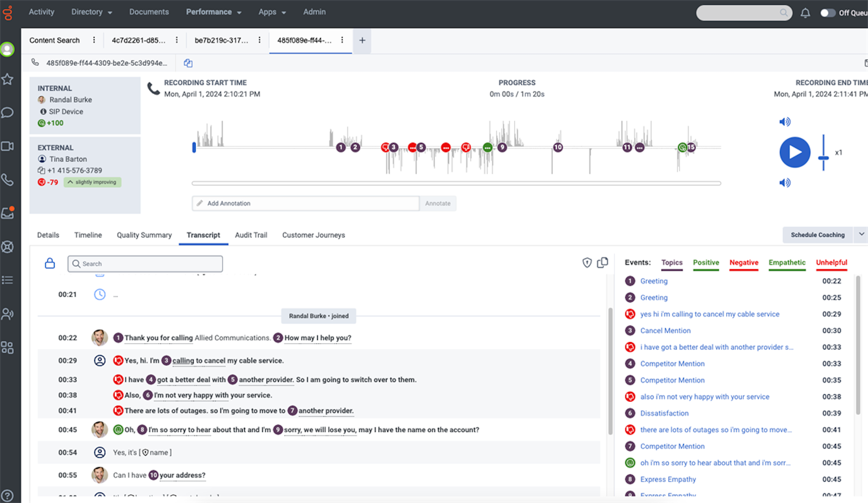
Task: Play the recording
Action: click(x=795, y=153)
